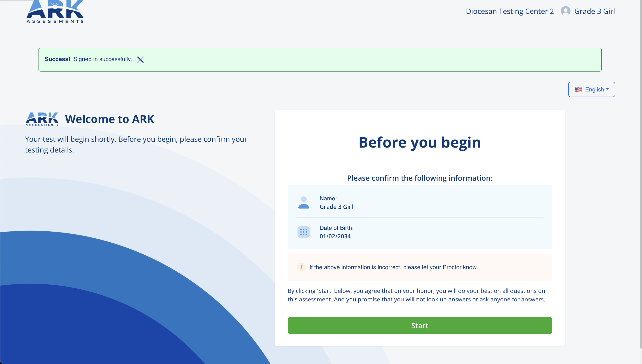Image resolution: width=642 pixels, height=364 pixels.
Task: Click the person icon next to Name
Action: [304, 203]
